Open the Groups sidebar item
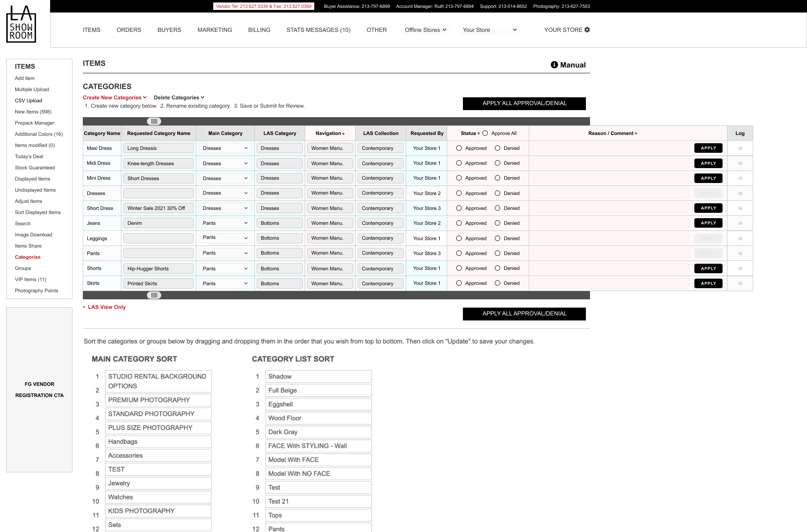807x532 pixels. pyautogui.click(x=23, y=268)
